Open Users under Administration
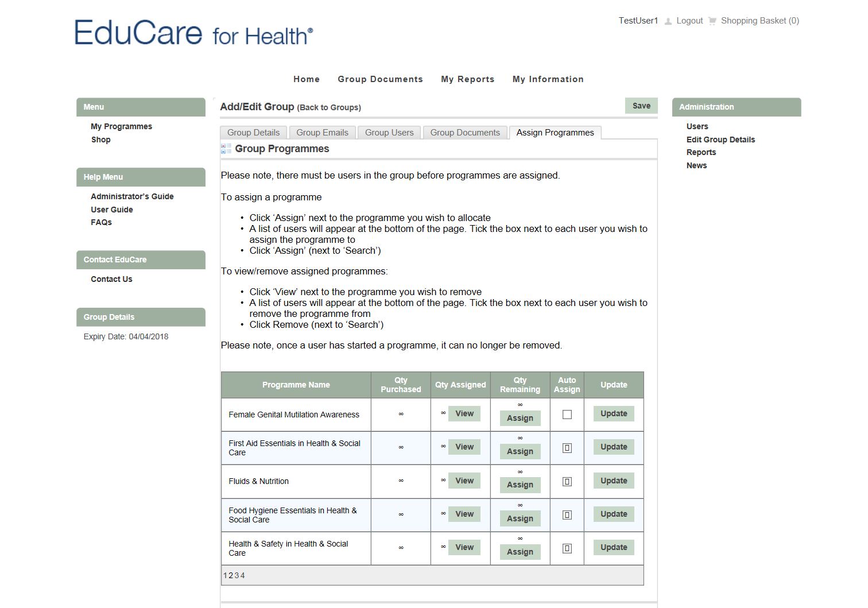The width and height of the screenshot is (868, 608). (697, 126)
